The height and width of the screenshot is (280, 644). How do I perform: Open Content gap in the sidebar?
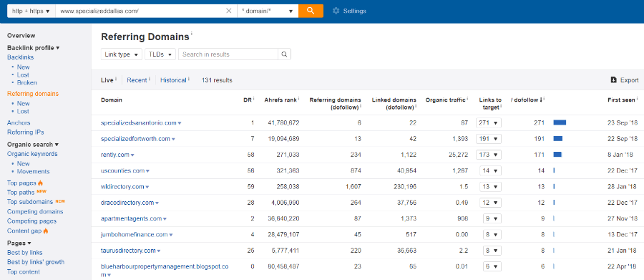point(24,231)
